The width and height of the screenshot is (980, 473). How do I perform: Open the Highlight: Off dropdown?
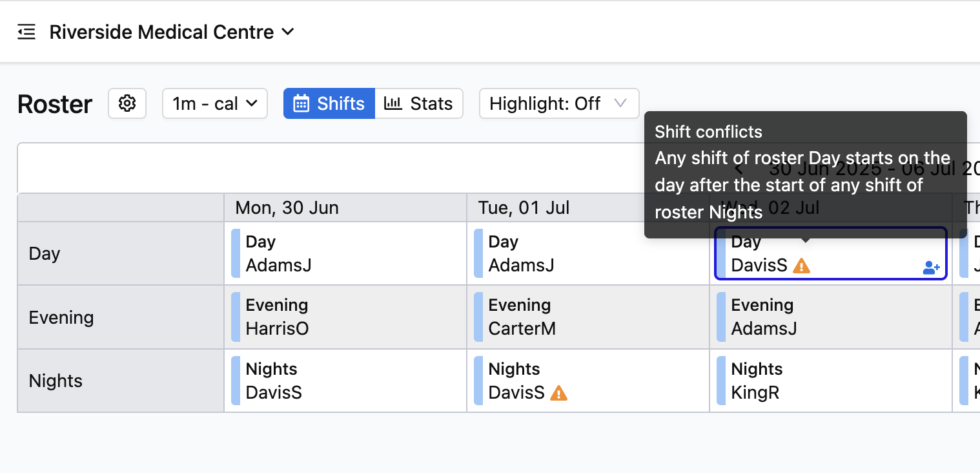559,103
